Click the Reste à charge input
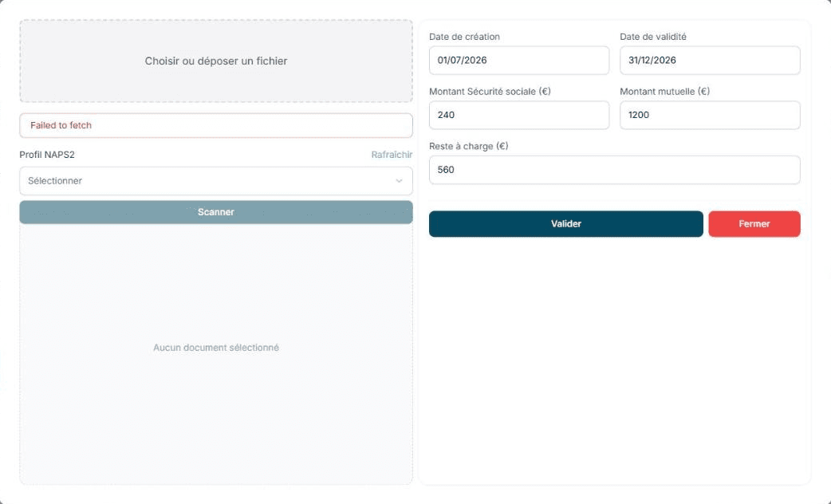The image size is (831, 504). click(x=615, y=170)
